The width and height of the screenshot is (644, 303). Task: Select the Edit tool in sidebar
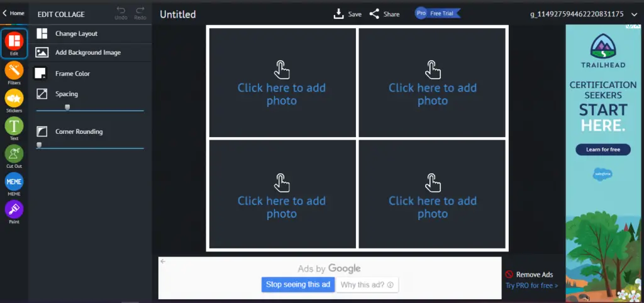14,41
